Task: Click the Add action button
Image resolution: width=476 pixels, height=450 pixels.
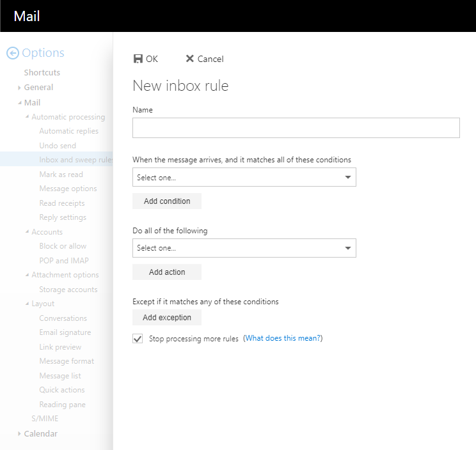Action: click(166, 272)
